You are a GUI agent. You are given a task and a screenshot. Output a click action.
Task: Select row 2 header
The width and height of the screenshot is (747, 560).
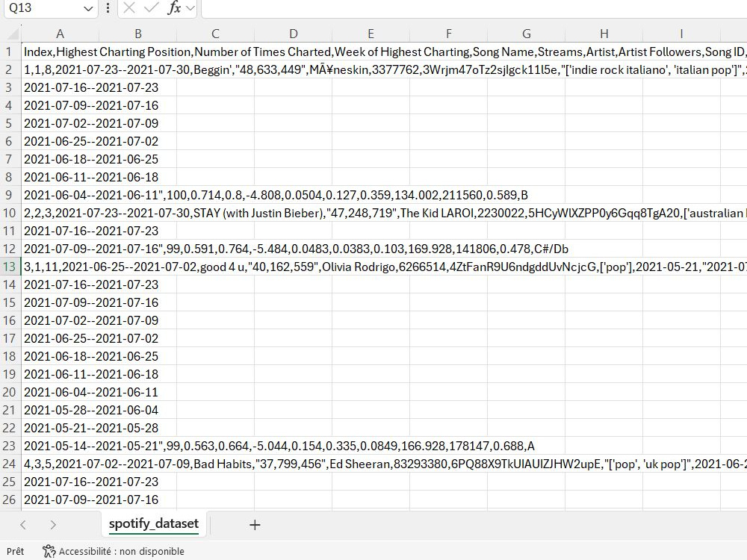[10, 70]
